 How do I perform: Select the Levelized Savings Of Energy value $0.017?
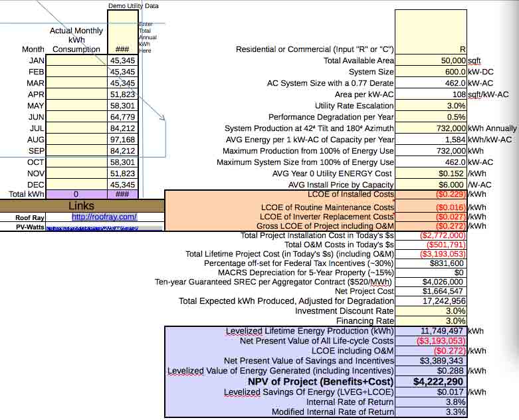click(x=431, y=392)
